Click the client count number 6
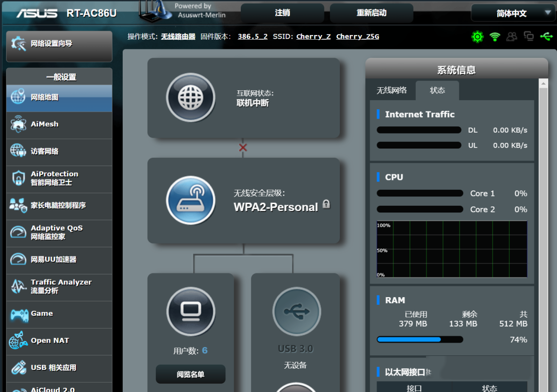 (x=205, y=351)
